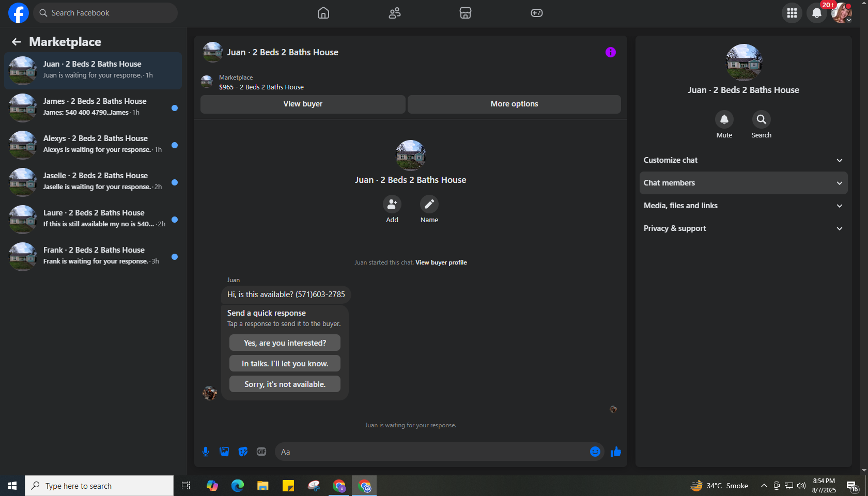This screenshot has height=496, width=868.
Task: Expand the Privacy & support section
Action: 743,228
